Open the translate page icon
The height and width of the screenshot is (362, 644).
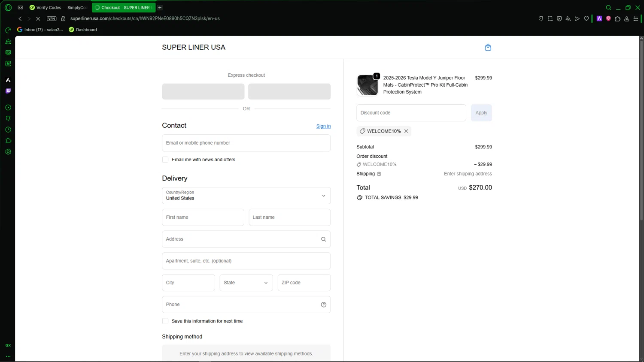point(568,18)
